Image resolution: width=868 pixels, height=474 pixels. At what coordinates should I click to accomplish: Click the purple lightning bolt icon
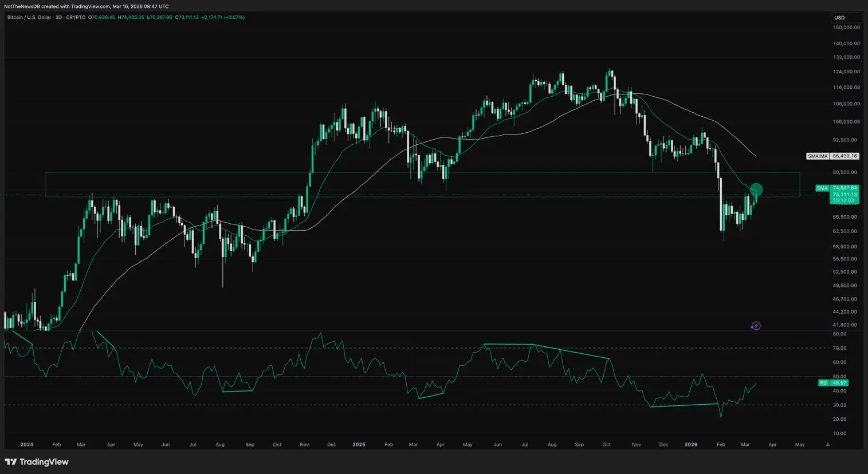click(756, 326)
